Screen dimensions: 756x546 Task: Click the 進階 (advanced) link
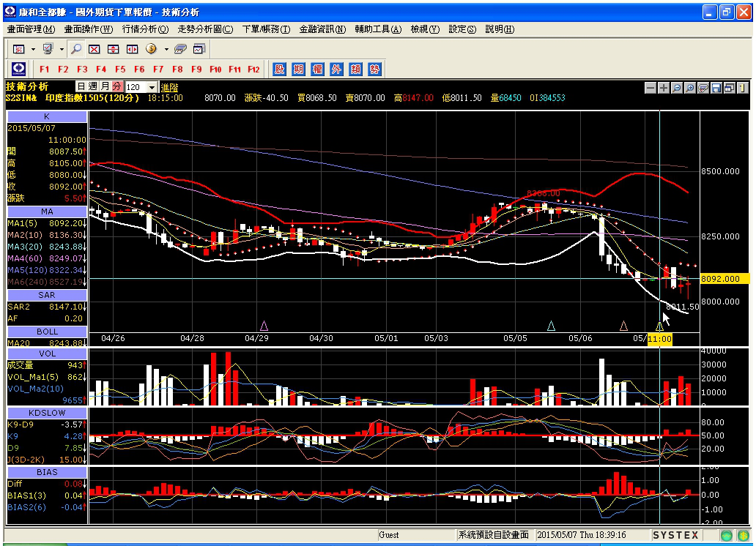tap(169, 87)
